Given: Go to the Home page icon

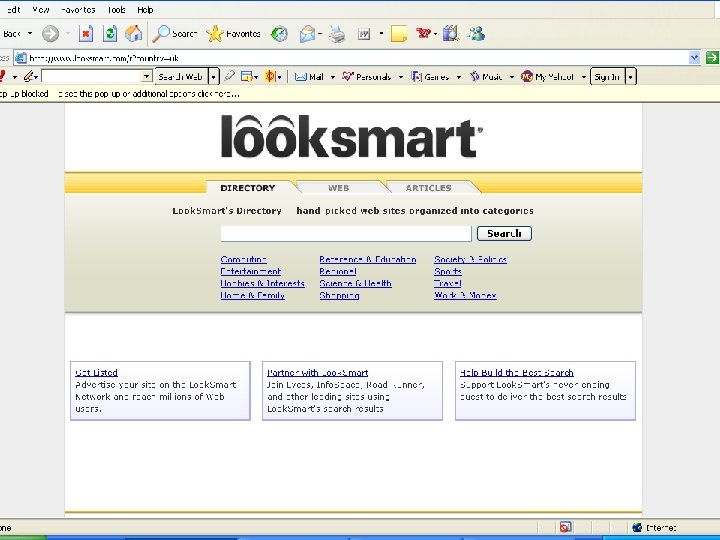Looking at the screenshot, I should 134,34.
